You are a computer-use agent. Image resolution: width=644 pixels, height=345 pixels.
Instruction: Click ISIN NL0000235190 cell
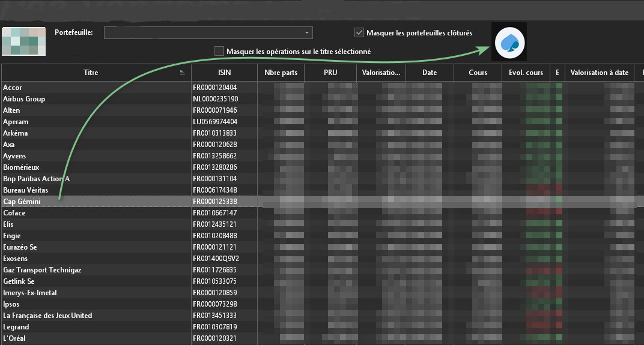[x=224, y=99]
